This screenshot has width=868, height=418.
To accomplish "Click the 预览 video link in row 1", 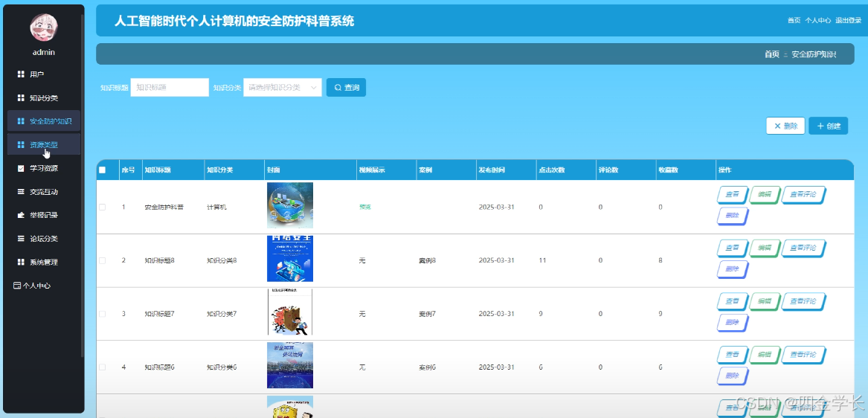I will click(364, 207).
